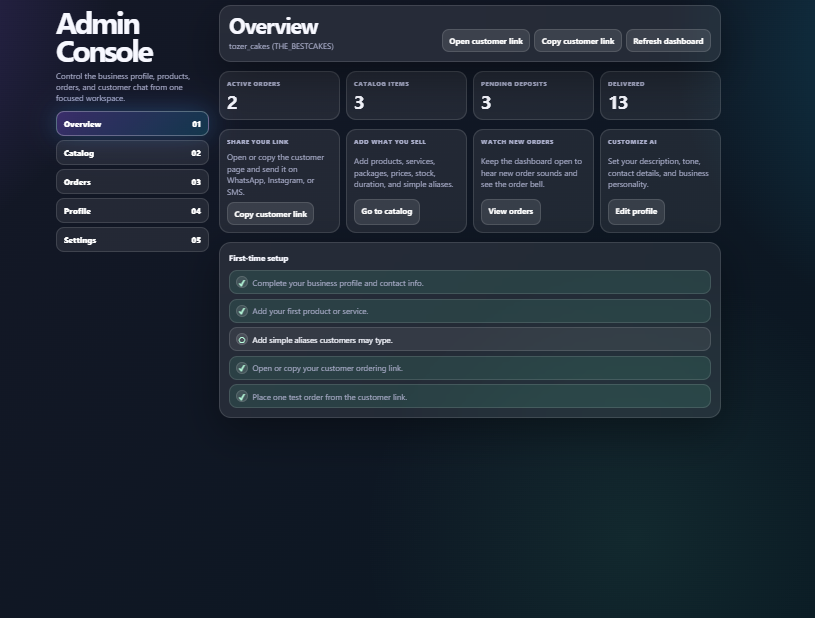Click the Share Your Link card heading
This screenshot has height=618, width=815.
pyautogui.click(x=257, y=142)
